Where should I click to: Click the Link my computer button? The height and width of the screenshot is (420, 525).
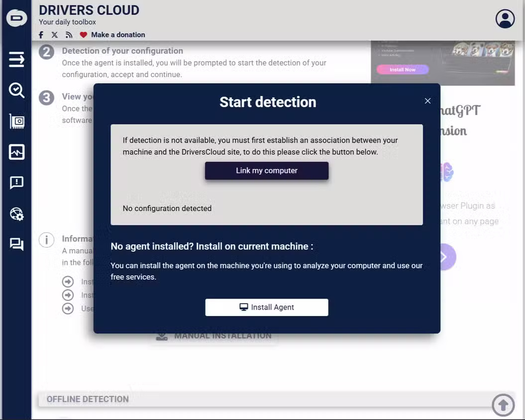click(266, 171)
